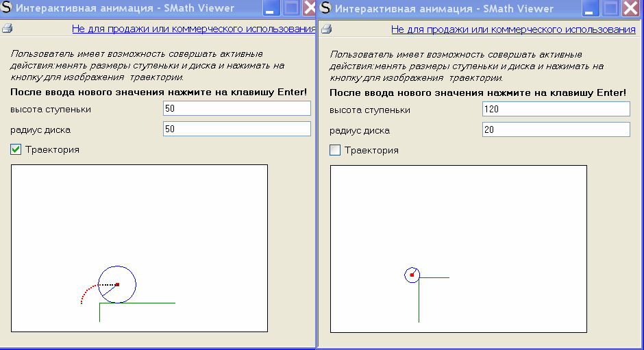Click the высота ступеньки field showing 50
The width and height of the screenshot is (644, 350).
tap(236, 108)
